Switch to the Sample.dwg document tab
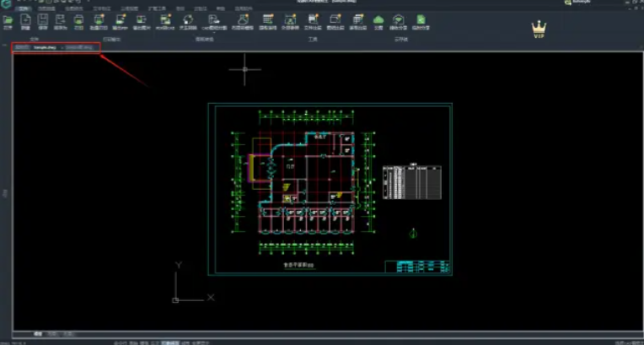Image resolution: width=644 pixels, height=345 pixels. (45, 47)
